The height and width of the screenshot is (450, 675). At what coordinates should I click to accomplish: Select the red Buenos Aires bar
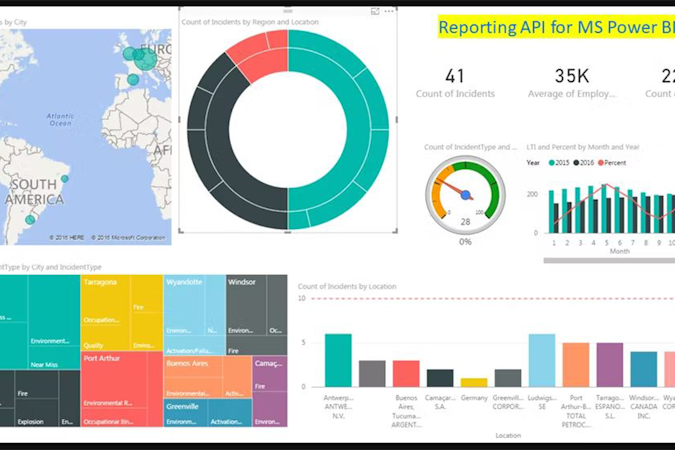(x=406, y=374)
